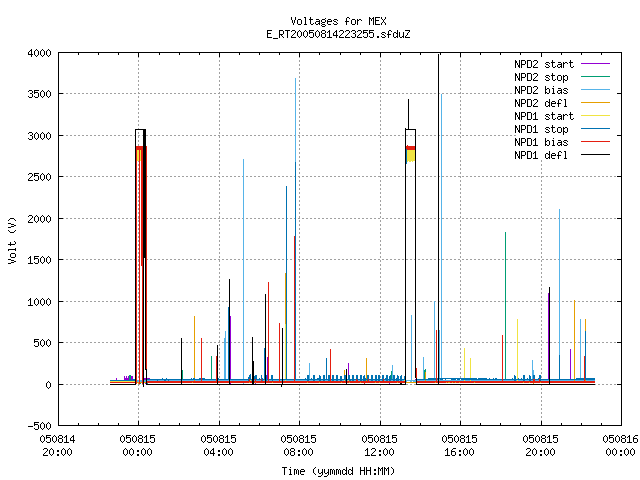The height and width of the screenshot is (480, 640).
Task: Click the green spike peaking near 1800 V
Action: (505, 306)
